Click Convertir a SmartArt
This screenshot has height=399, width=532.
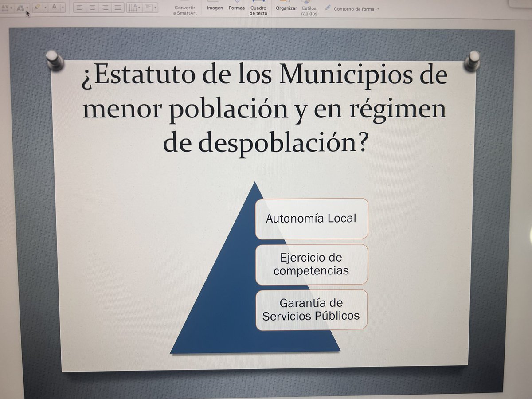pos(185,10)
